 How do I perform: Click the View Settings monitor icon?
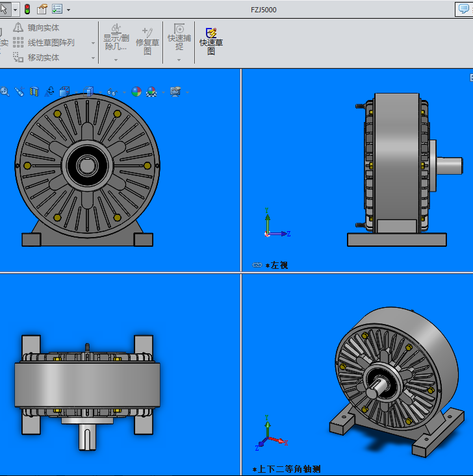[175, 92]
